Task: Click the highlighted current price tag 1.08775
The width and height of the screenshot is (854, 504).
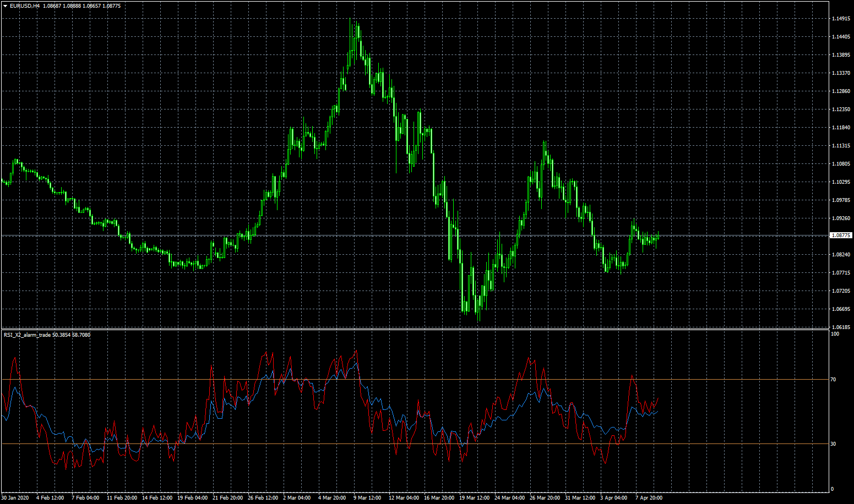Action: point(841,235)
